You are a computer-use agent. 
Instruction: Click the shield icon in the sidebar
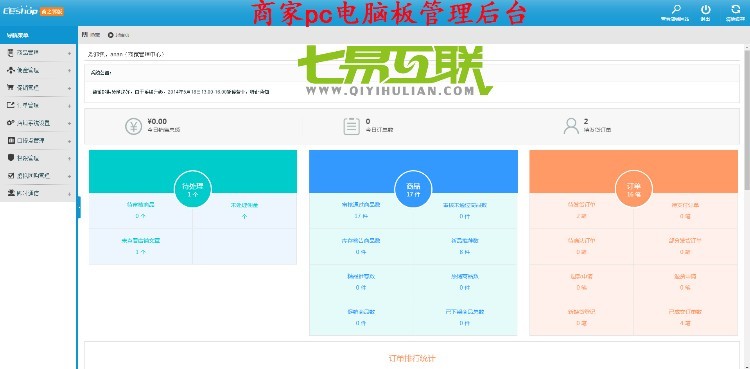(x=11, y=158)
